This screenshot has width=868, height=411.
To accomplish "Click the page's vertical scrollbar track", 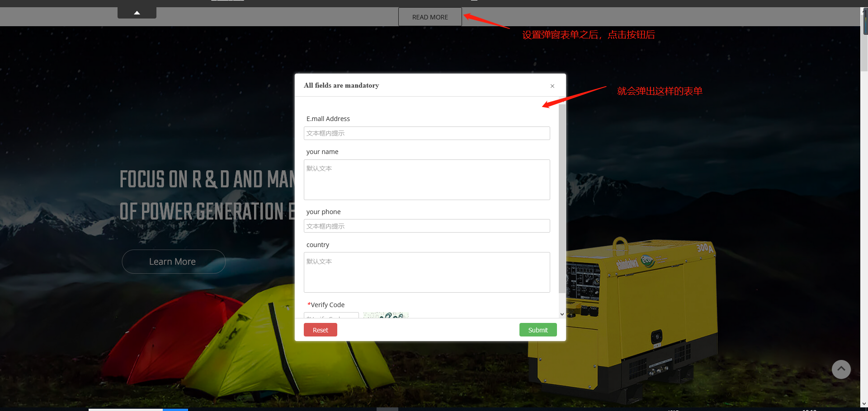I will point(864,226).
